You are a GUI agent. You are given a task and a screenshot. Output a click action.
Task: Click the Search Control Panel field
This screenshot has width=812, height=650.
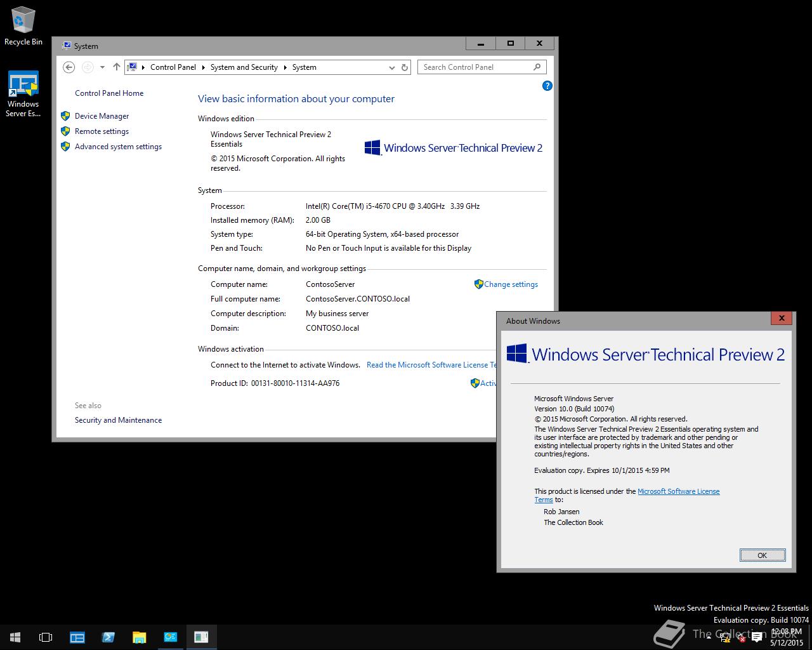(481, 67)
